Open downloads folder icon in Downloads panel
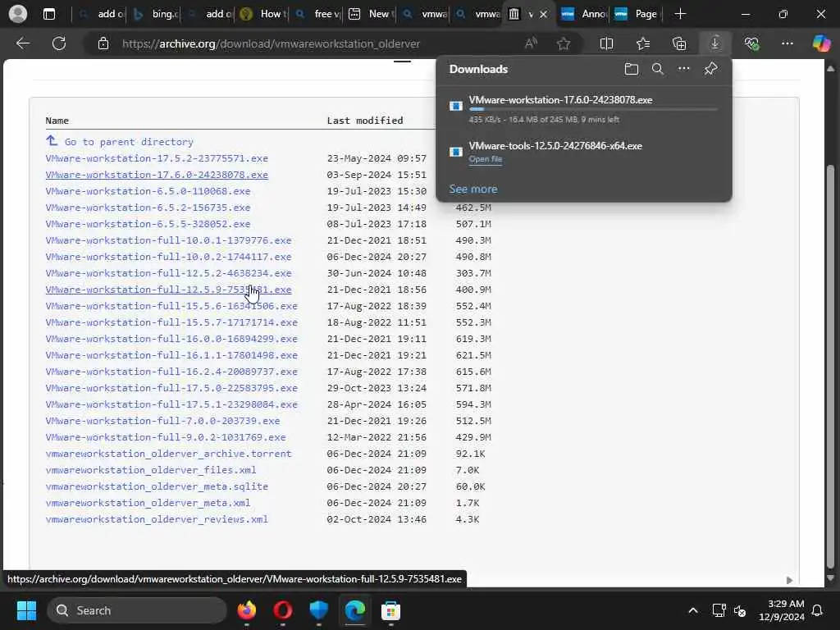Screen dimensions: 840x630 point(631,69)
